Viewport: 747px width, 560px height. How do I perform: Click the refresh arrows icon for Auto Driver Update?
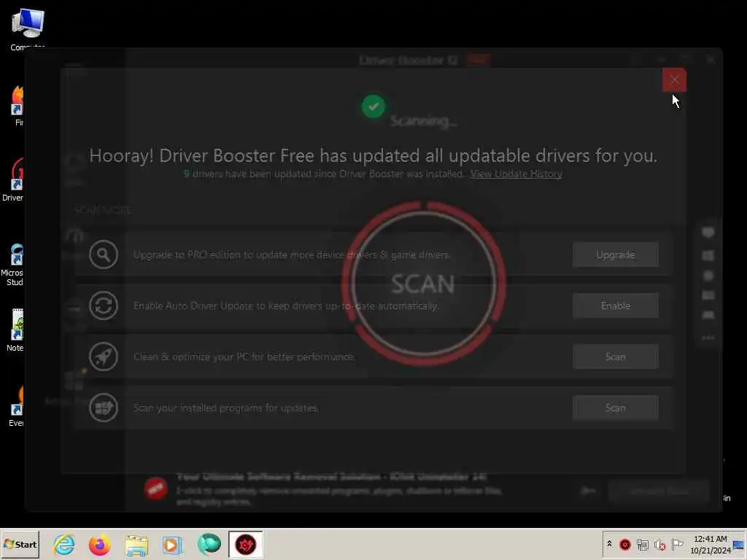click(x=104, y=306)
